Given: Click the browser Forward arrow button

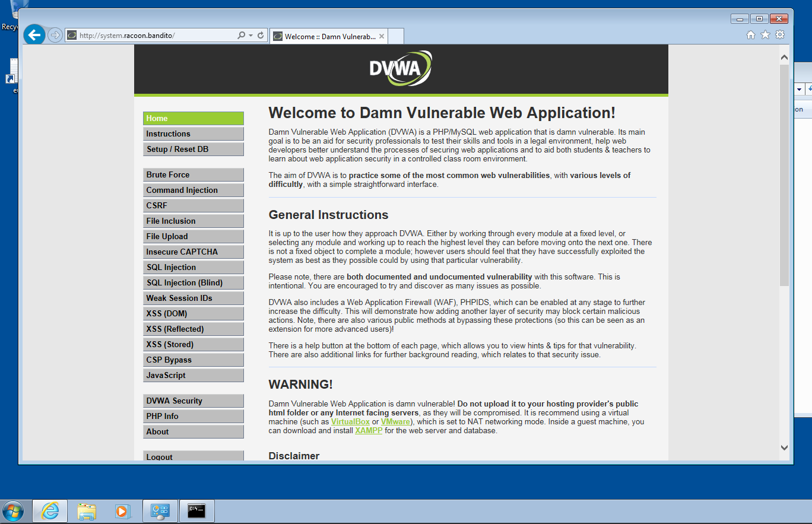Looking at the screenshot, I should [55, 35].
